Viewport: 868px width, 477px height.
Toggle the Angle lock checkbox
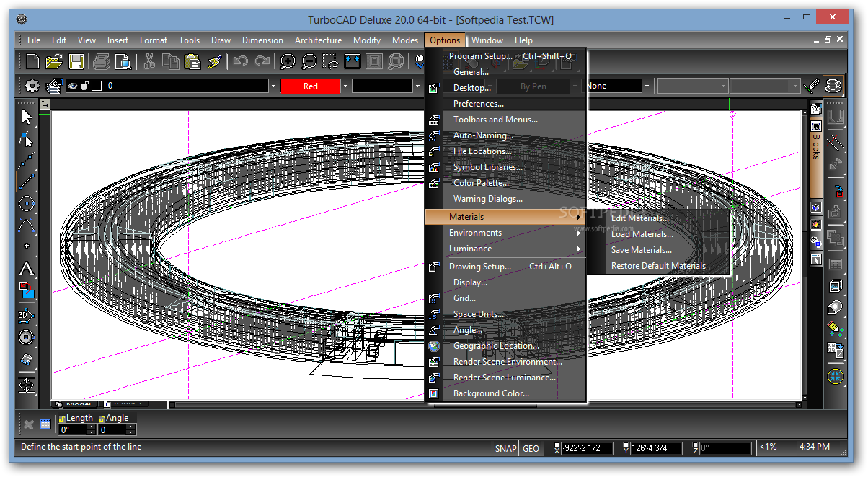(102, 418)
